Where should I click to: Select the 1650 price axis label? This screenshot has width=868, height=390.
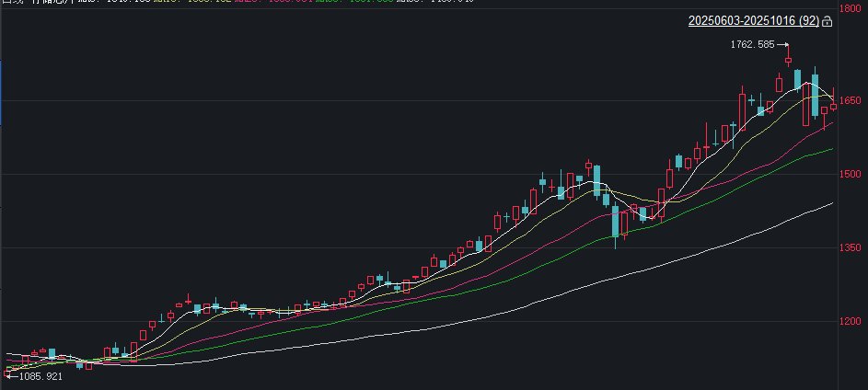click(851, 100)
